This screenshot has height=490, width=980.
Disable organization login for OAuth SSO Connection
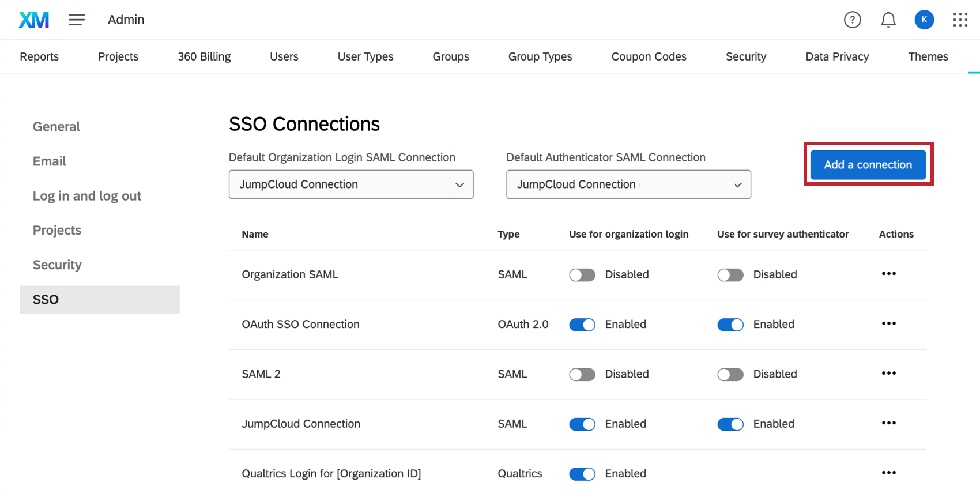582,325
